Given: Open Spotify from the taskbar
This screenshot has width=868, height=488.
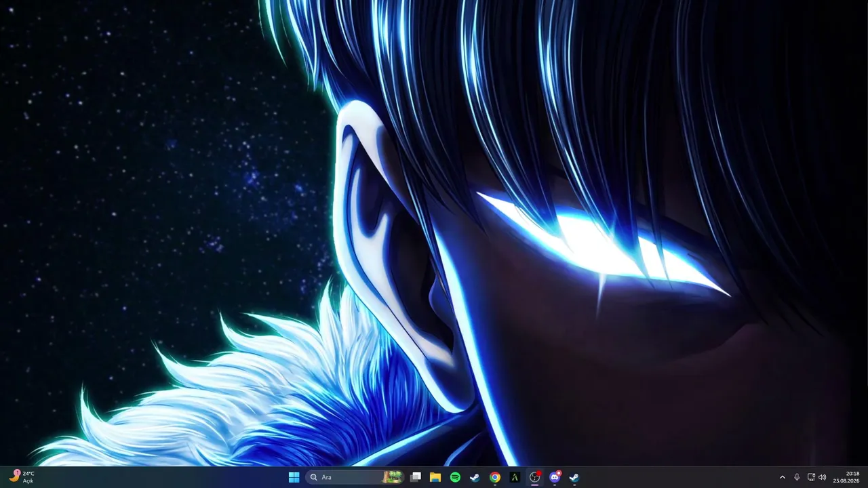Looking at the screenshot, I should [x=455, y=477].
